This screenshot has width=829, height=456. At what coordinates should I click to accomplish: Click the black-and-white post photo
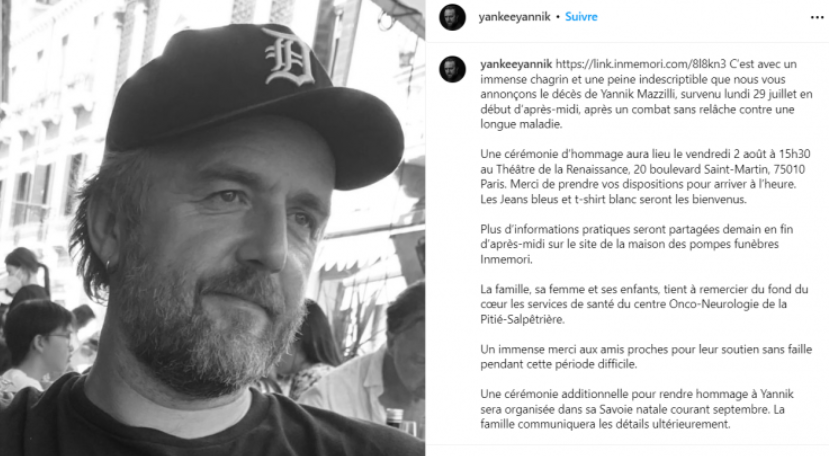[x=213, y=228]
